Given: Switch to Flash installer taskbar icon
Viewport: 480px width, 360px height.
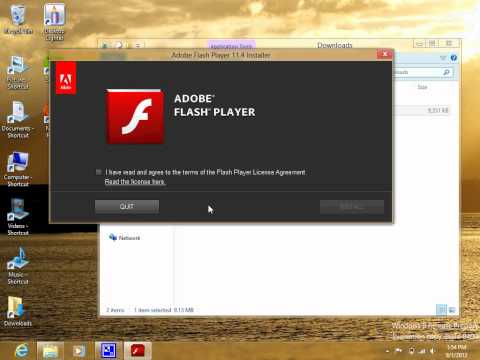Looking at the screenshot, I should point(138,350).
